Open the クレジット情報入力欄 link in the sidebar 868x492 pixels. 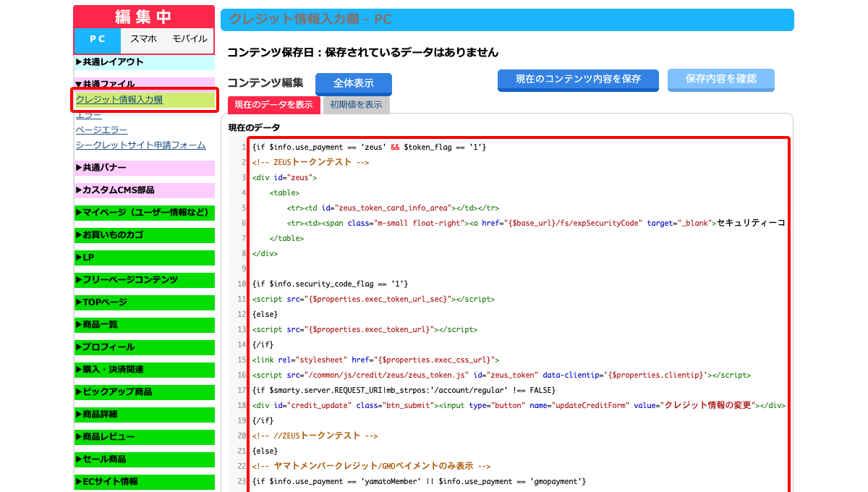[x=119, y=100]
